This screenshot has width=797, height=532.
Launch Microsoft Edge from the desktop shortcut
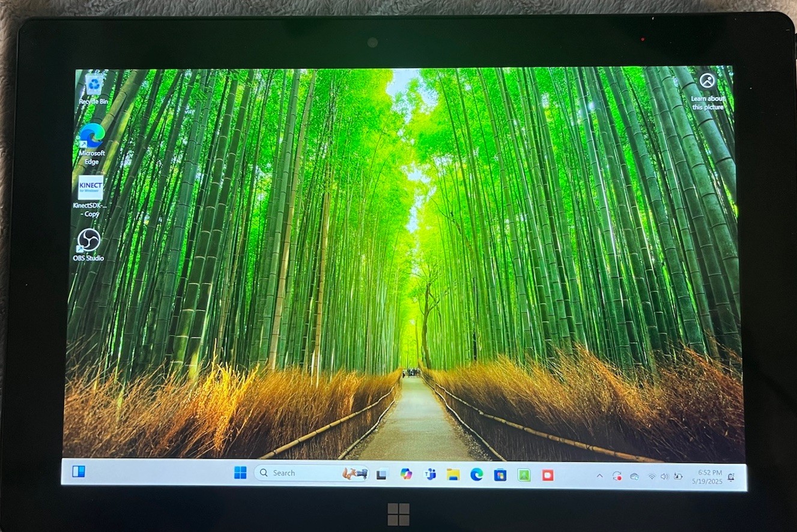91,135
